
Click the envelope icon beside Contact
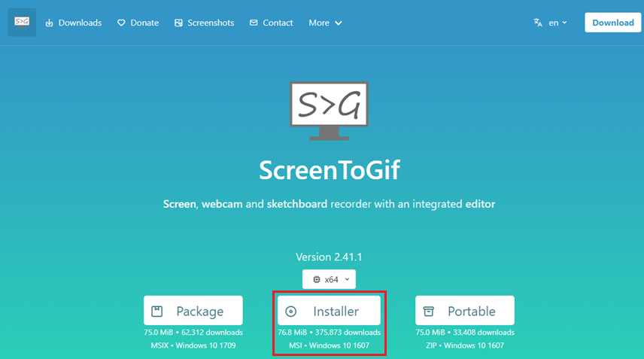(x=254, y=23)
